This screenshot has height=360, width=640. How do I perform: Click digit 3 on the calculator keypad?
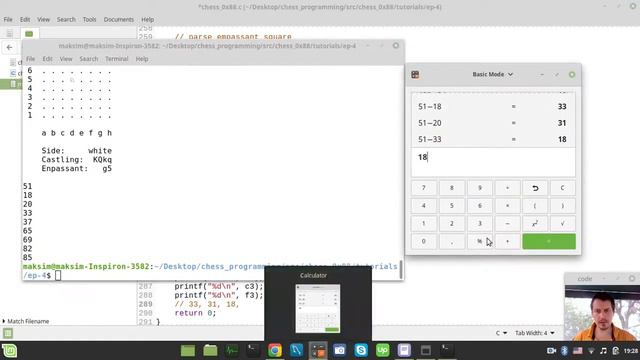tap(480, 223)
